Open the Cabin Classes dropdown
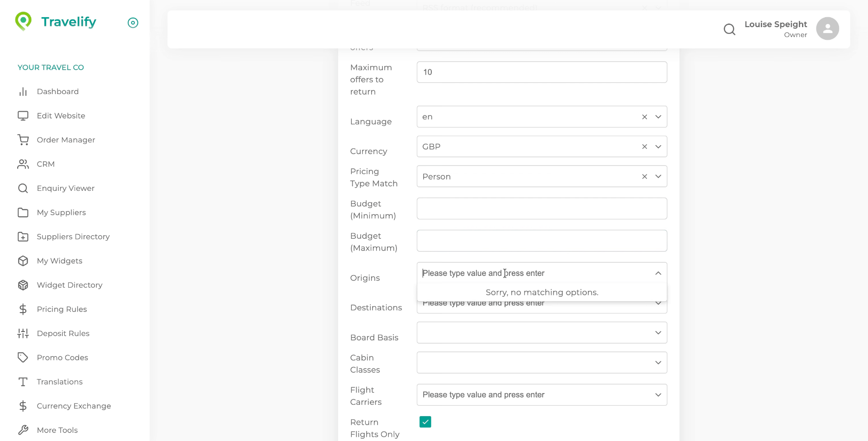Screen dimensions: 868x441 pos(658,363)
